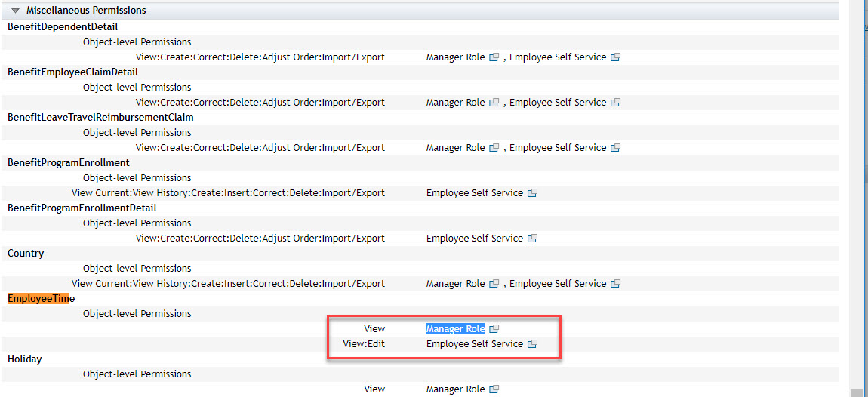Click Manager Role text in BenefitDependentDetail row

(x=456, y=57)
